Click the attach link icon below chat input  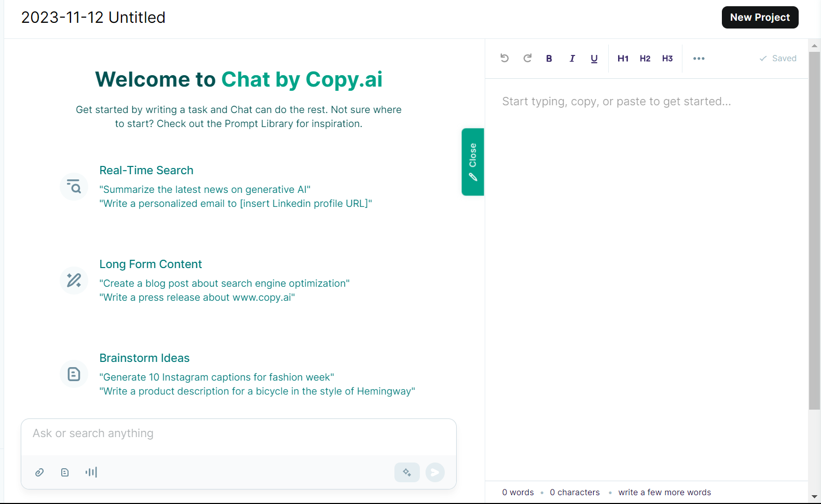point(39,472)
